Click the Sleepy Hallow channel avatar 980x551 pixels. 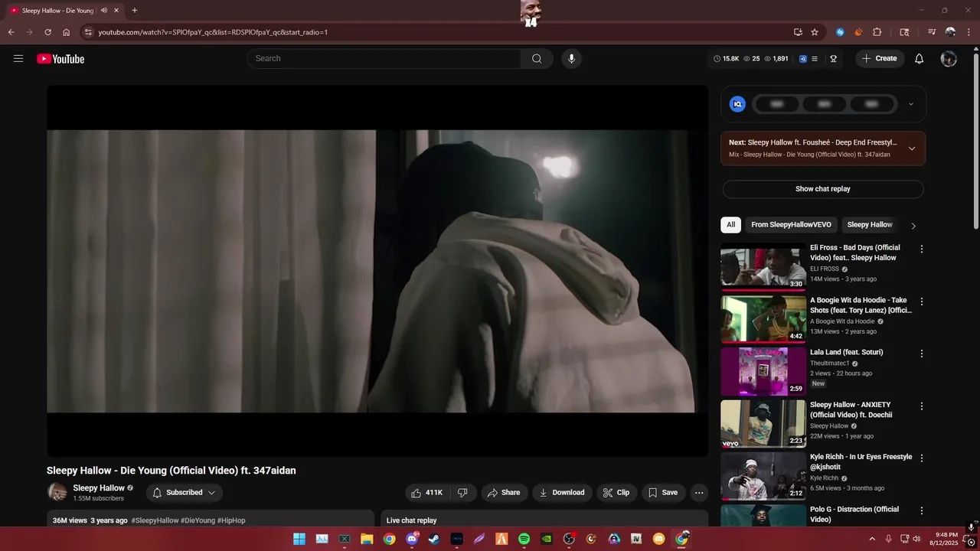[x=57, y=492]
